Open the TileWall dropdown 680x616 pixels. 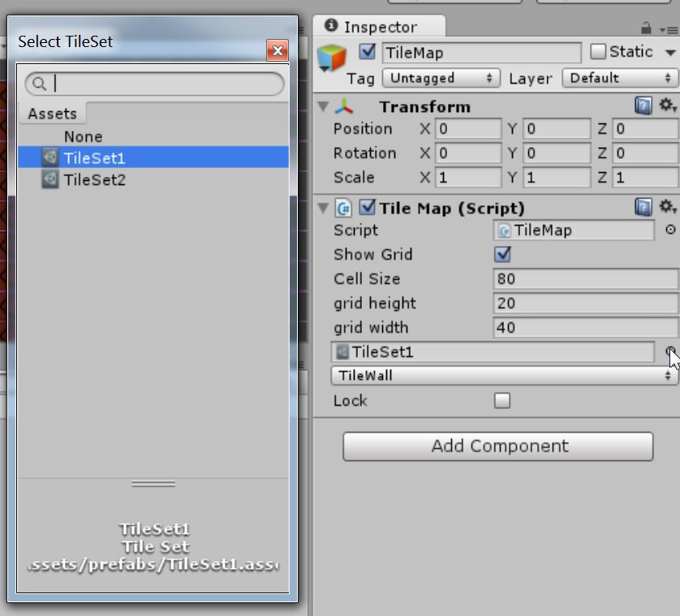(x=505, y=376)
